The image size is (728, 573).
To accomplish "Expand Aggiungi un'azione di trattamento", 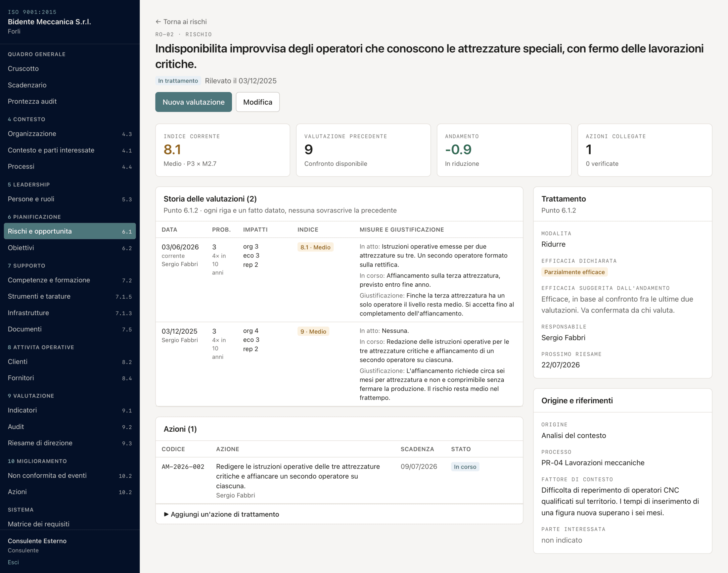I will coord(221,514).
